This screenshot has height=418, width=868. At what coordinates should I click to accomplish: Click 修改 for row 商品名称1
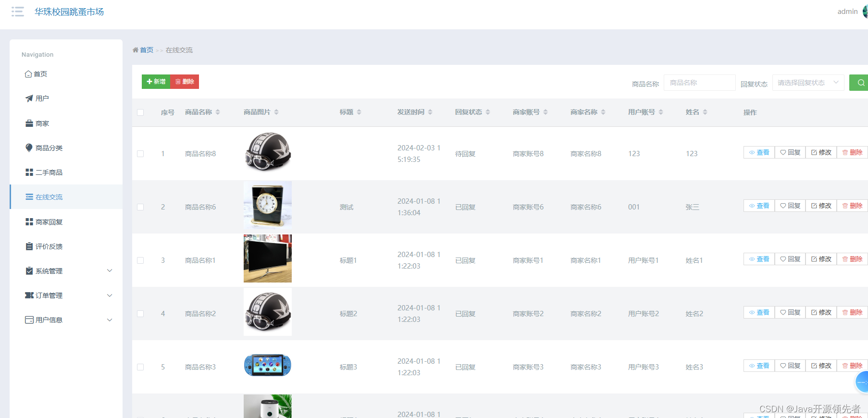pos(821,259)
